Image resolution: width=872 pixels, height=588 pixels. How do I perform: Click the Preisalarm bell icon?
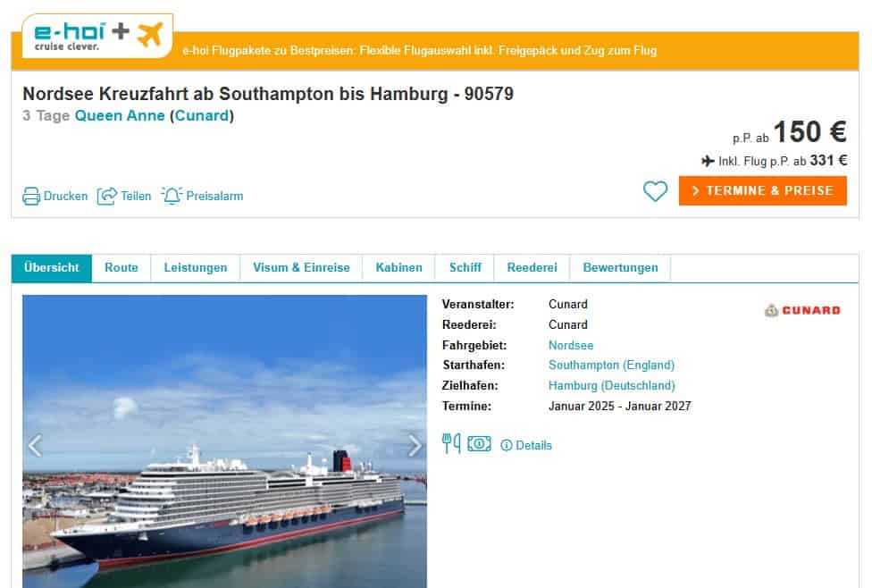click(x=172, y=196)
